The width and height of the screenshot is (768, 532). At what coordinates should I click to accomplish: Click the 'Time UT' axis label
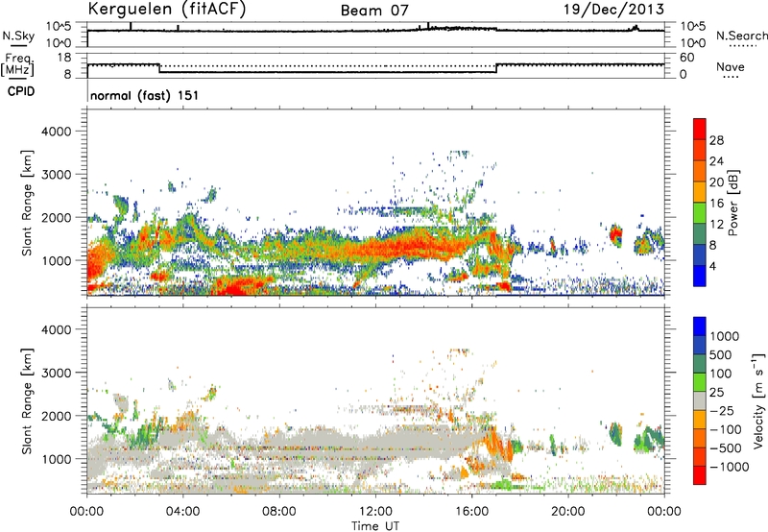[375, 525]
